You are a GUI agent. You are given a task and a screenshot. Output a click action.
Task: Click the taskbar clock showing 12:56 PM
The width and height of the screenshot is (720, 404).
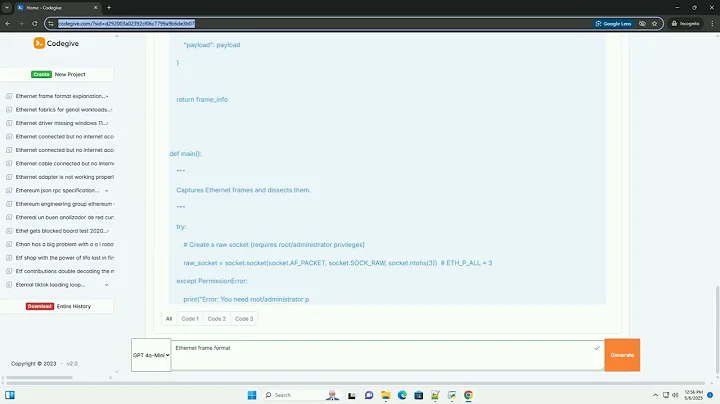(x=693, y=395)
